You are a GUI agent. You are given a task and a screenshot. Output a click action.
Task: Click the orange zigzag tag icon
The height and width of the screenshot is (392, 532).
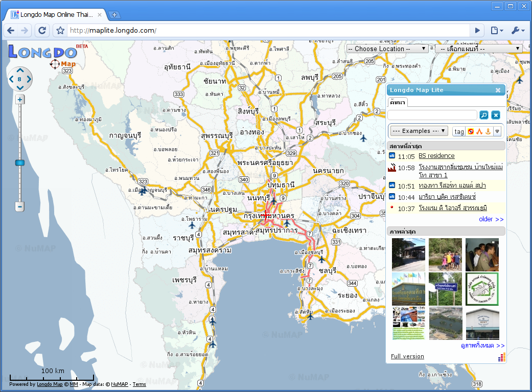[479, 131]
